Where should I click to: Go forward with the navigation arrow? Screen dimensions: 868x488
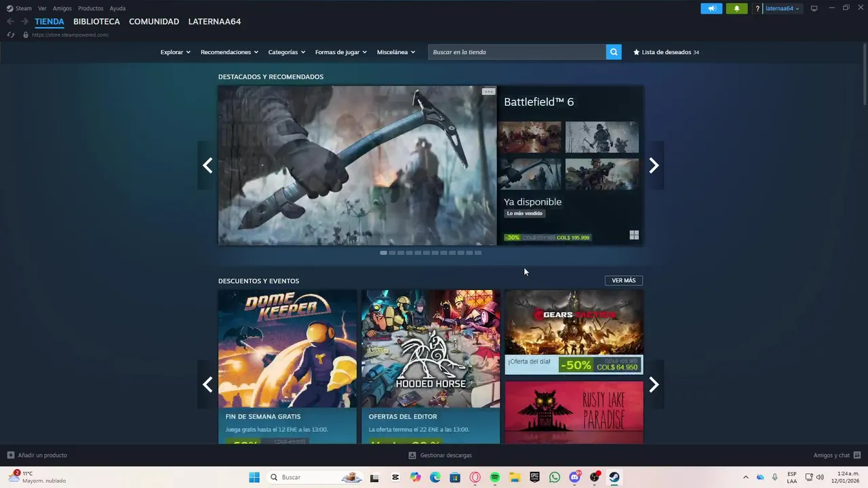pos(24,22)
